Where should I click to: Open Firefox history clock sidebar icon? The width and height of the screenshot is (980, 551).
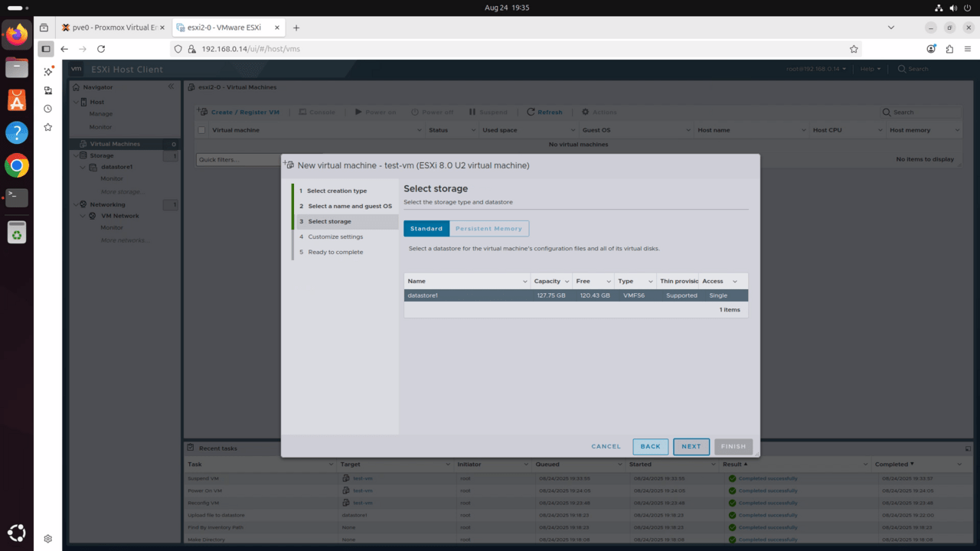(47, 109)
